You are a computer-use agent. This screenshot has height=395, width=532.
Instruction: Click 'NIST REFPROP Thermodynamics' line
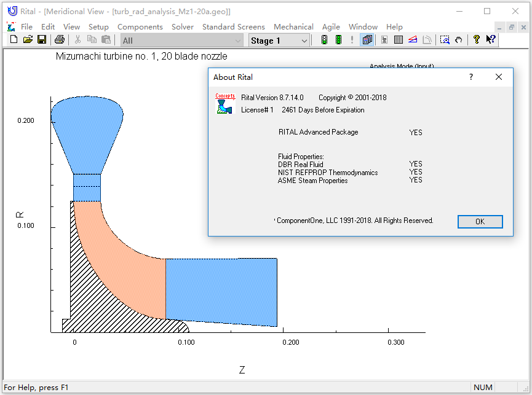click(x=328, y=173)
